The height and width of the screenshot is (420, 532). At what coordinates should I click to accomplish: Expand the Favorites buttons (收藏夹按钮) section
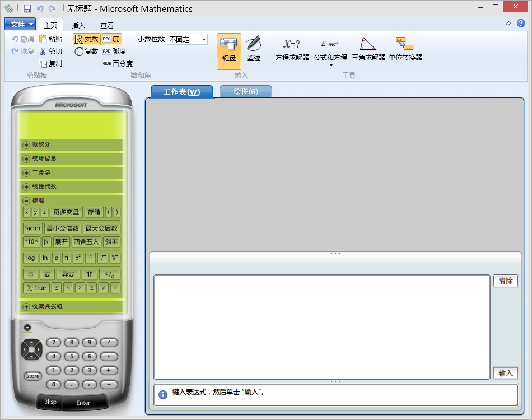point(26,307)
